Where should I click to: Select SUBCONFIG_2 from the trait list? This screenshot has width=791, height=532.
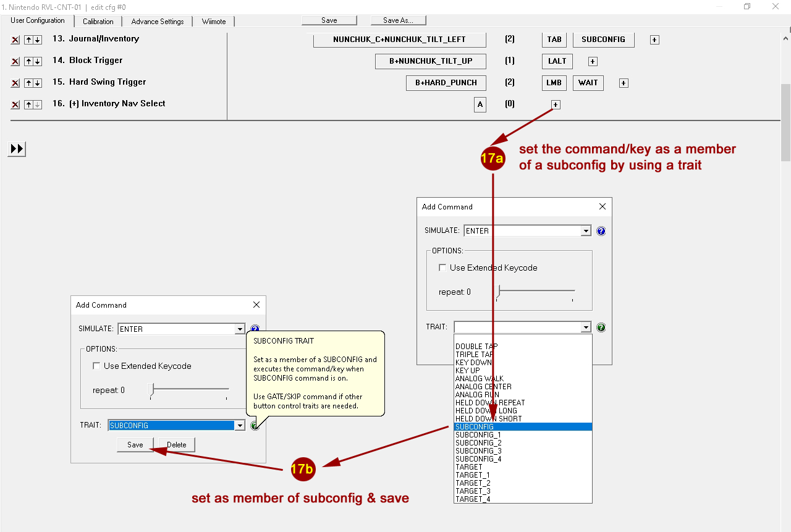[x=478, y=443]
